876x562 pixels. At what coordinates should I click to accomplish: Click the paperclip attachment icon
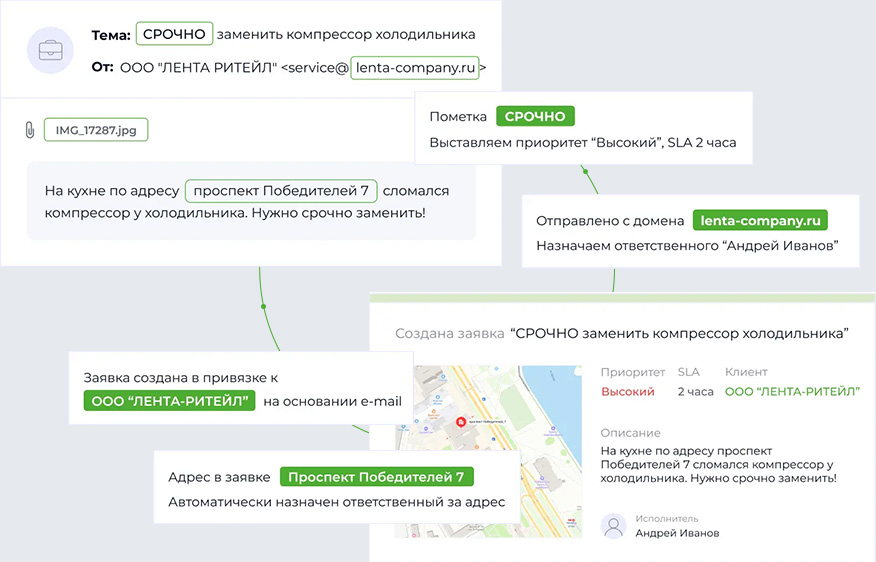(x=30, y=130)
